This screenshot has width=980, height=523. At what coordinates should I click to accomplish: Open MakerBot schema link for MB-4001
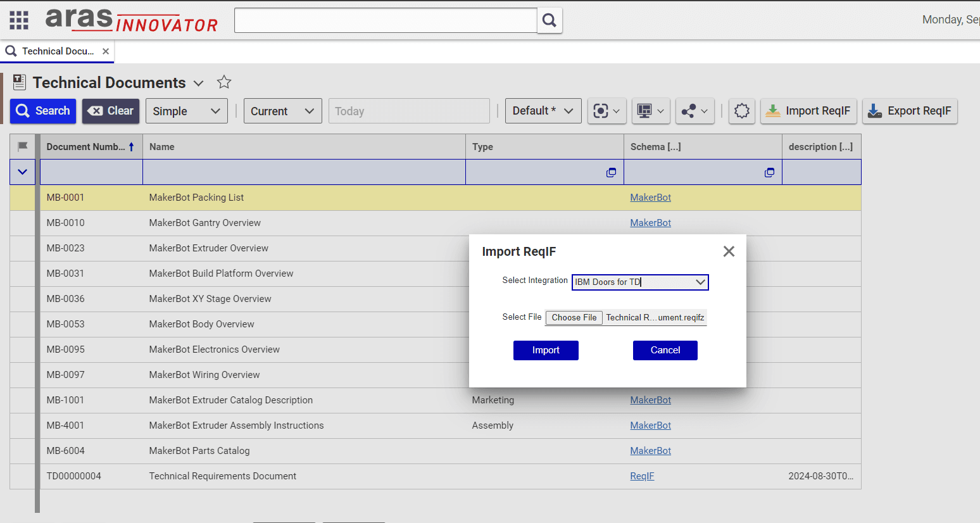[x=650, y=425]
